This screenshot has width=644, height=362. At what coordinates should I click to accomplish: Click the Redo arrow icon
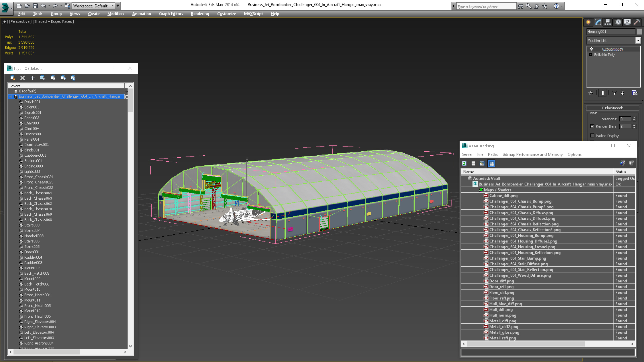pyautogui.click(x=55, y=6)
